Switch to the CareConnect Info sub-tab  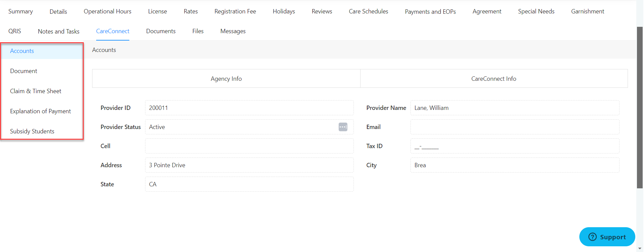(494, 79)
